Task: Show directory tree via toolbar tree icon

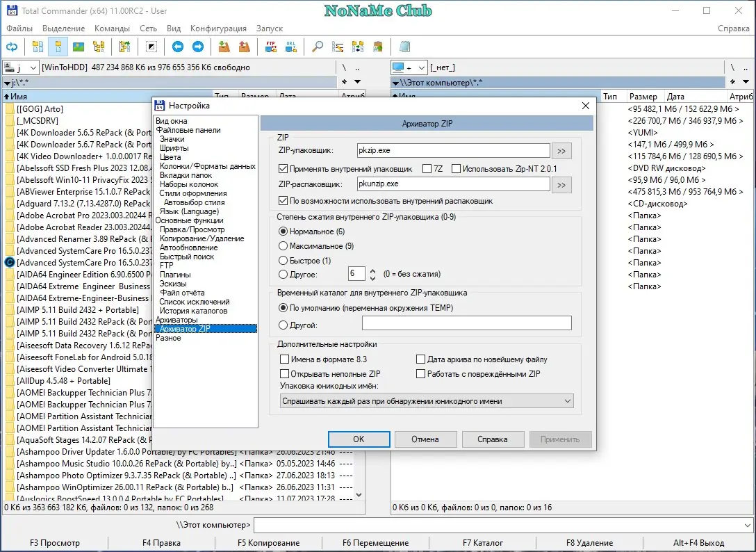Action: 99,47
